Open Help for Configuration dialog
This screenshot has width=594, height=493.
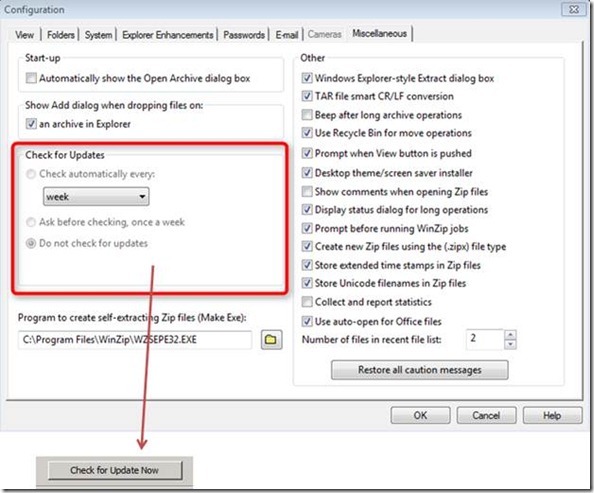tap(552, 415)
